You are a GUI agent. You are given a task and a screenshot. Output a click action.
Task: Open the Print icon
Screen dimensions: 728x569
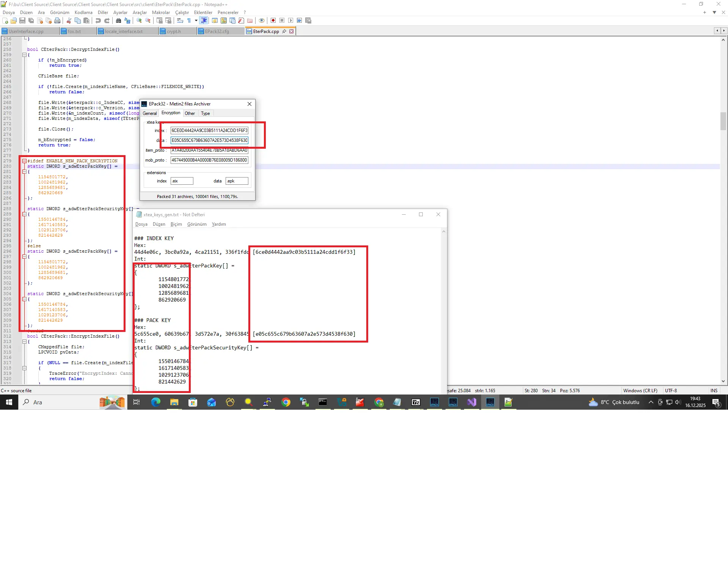coord(57,20)
